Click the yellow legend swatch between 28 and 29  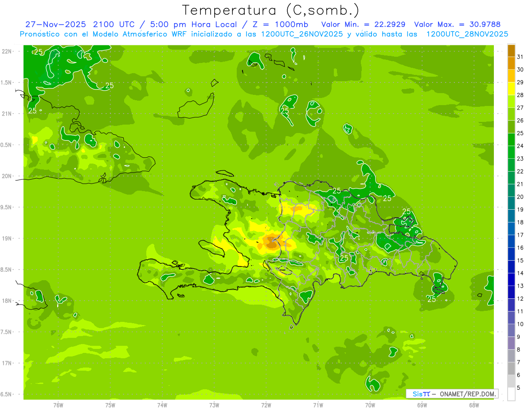511,89
